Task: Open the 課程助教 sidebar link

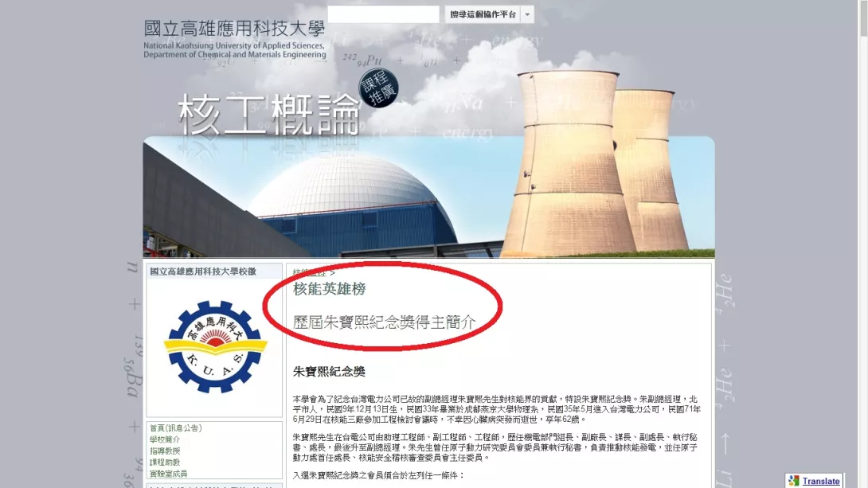Action: point(164,462)
